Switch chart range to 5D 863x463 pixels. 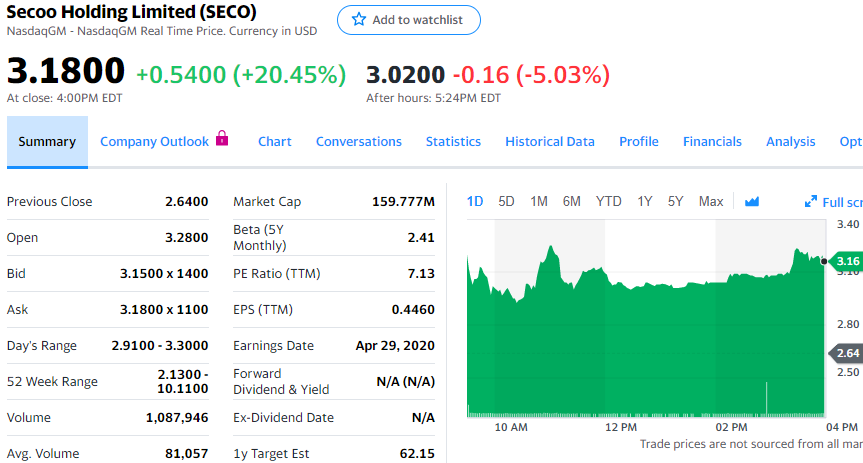click(x=506, y=202)
